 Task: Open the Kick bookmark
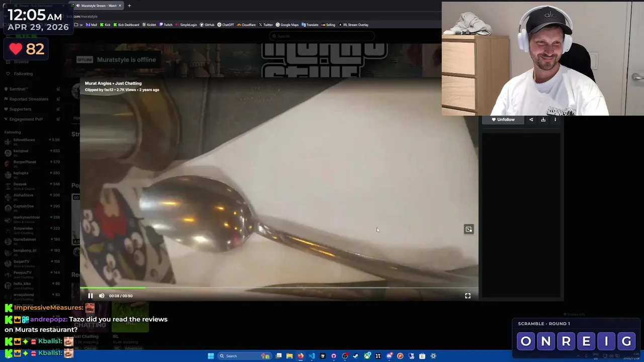coord(105,25)
